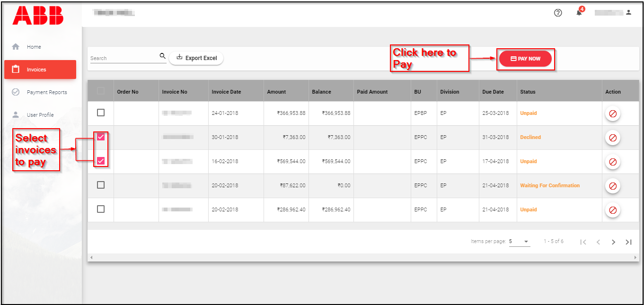Click the PAY NOW button
The image size is (644, 305).
point(525,59)
